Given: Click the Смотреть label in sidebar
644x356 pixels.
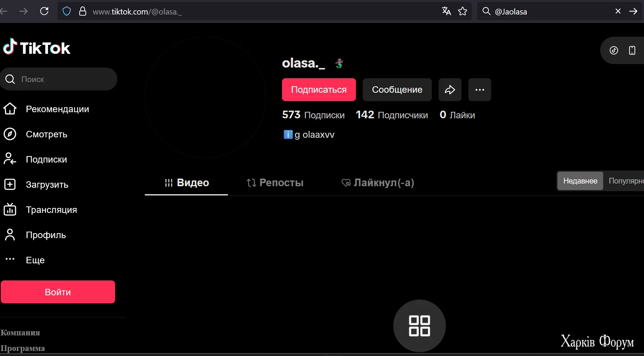Looking at the screenshot, I should coord(46,134).
